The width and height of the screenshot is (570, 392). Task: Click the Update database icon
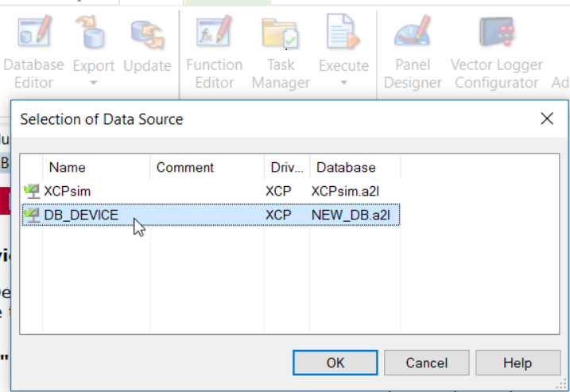coord(147,36)
